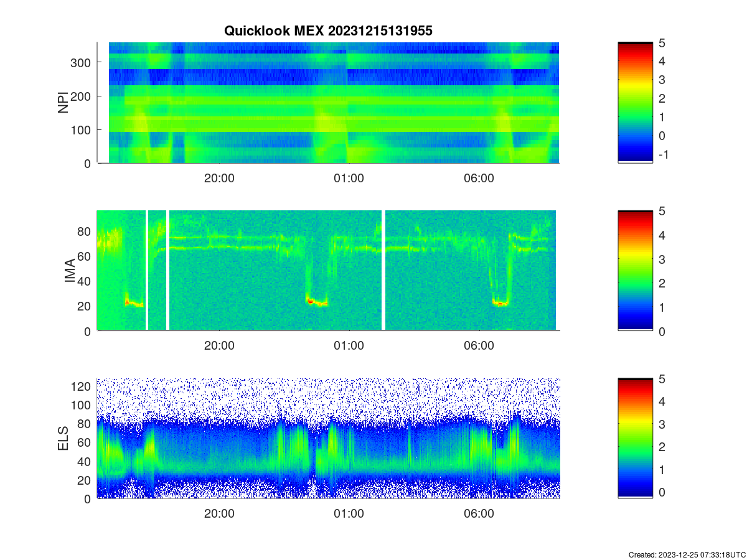
Task: Click the 01:00 tick under NPI panel
Action: click(349, 179)
